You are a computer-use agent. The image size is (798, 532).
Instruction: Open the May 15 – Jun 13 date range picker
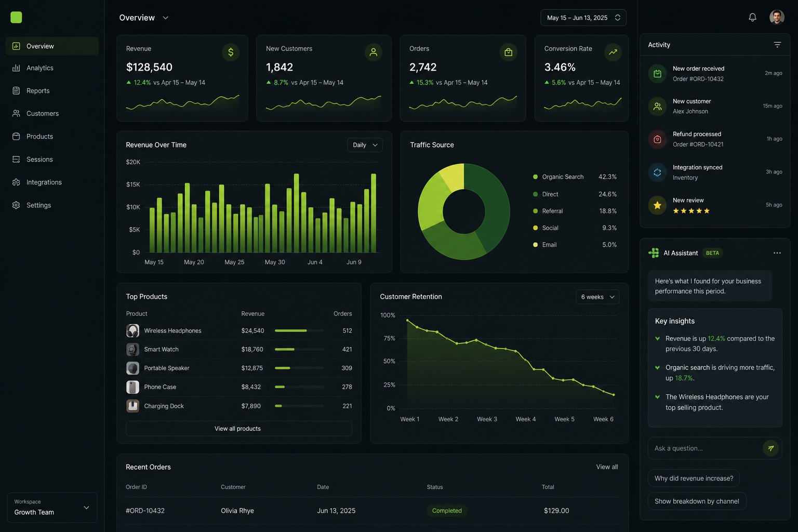click(583, 18)
